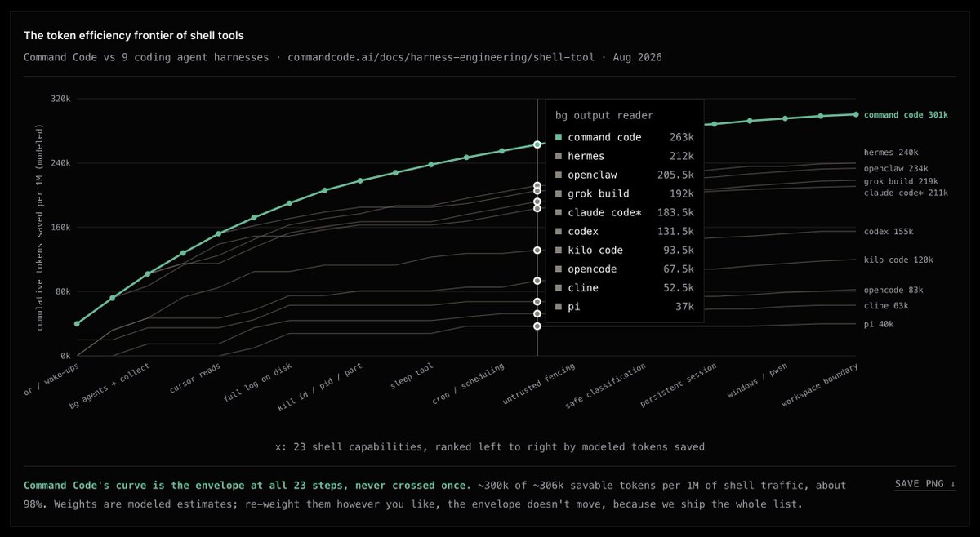
Task: Click "claude code*" name in the tooltip
Action: coord(605,212)
